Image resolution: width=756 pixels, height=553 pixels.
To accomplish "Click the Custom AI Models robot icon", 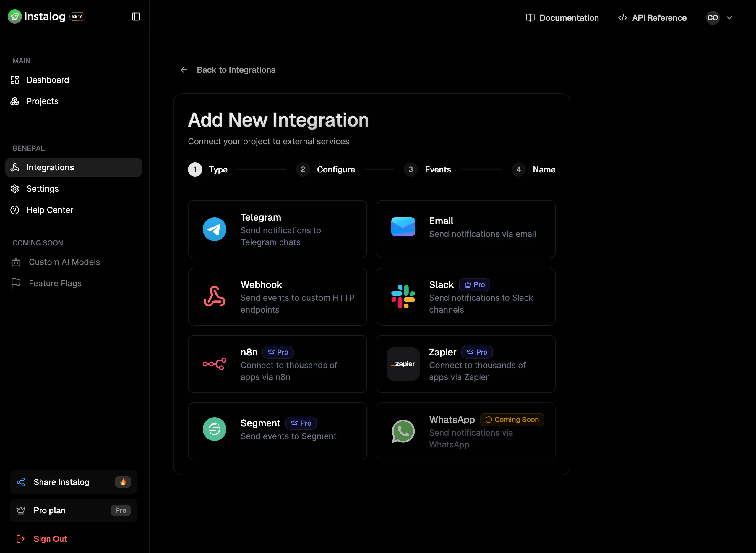I will point(16,262).
